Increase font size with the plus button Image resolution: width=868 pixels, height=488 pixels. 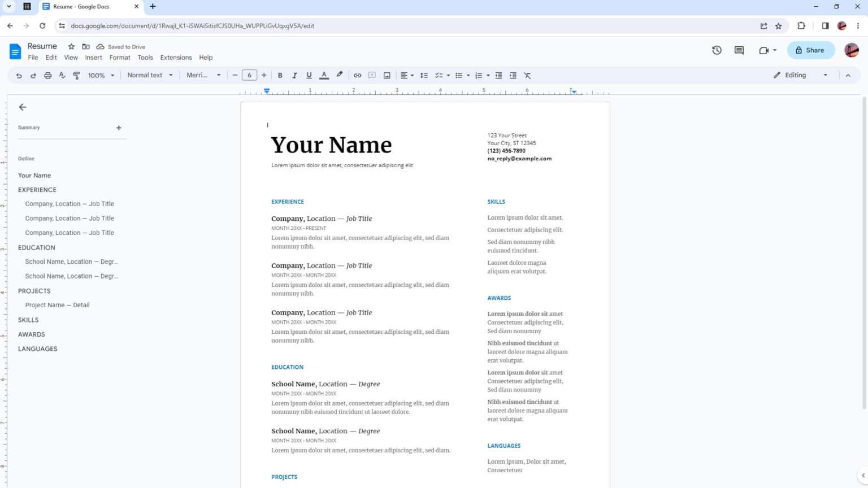pos(263,75)
